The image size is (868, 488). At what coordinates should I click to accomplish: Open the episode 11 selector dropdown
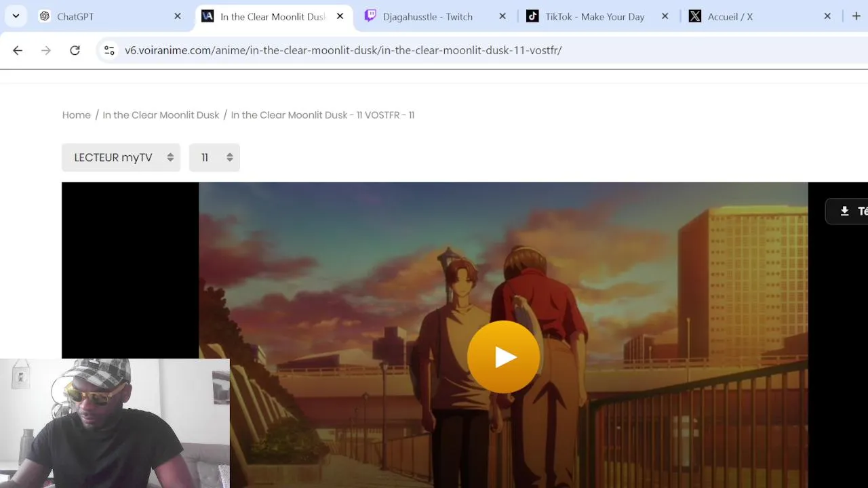pos(214,157)
